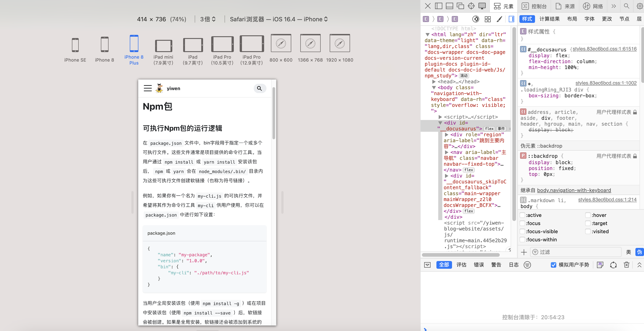644x331 pixels.
Task: Toggle the layout grid overlay icon
Action: pyautogui.click(x=488, y=19)
